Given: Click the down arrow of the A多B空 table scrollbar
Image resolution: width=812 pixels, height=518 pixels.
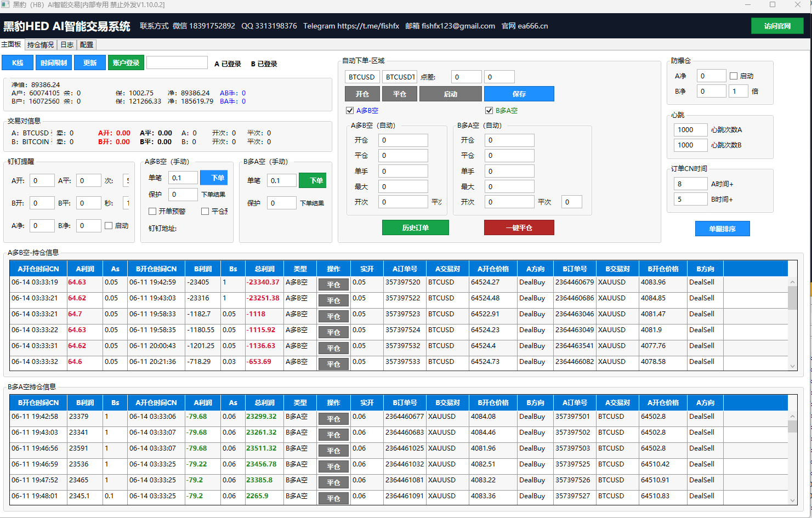Looking at the screenshot, I should click(x=792, y=366).
